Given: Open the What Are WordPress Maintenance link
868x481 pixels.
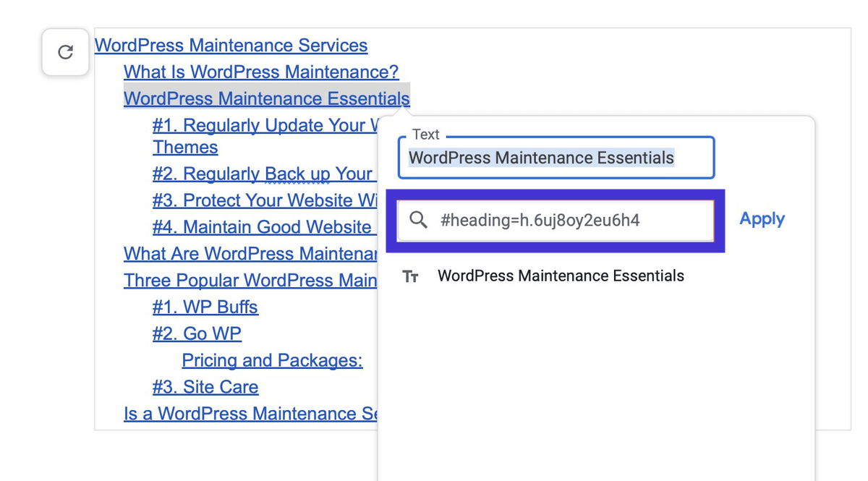Looking at the screenshot, I should click(250, 253).
